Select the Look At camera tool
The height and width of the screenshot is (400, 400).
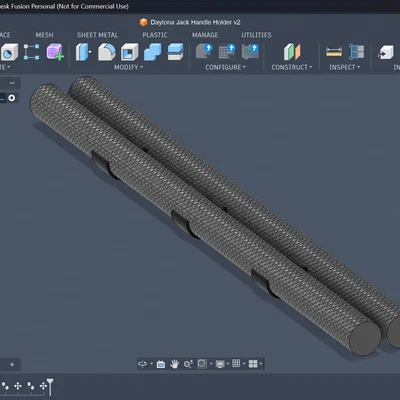point(161,364)
